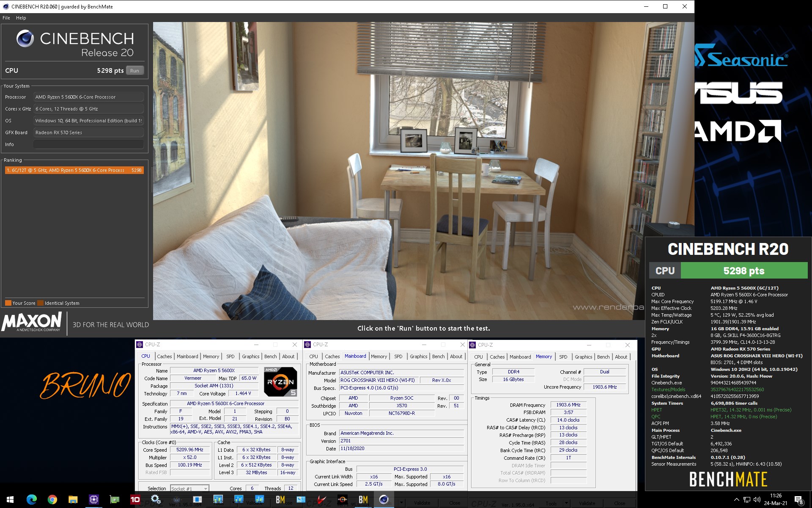Viewport: 812px width, 508px height.
Task: Click CPU-Z app icon in left window title
Action: [x=140, y=345]
